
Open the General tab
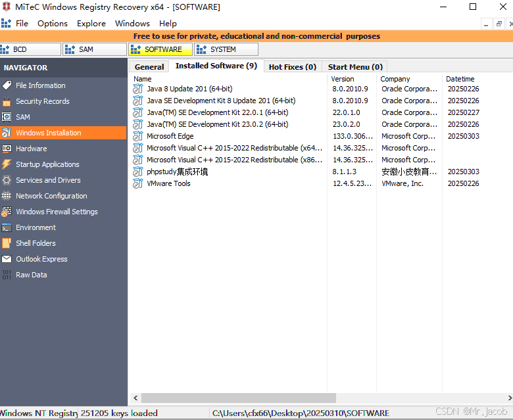tap(149, 67)
